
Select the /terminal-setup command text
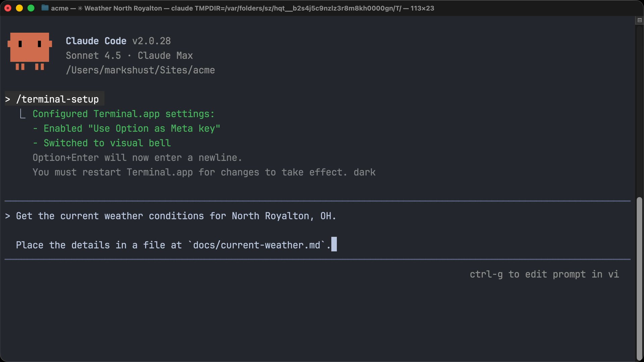pos(57,100)
